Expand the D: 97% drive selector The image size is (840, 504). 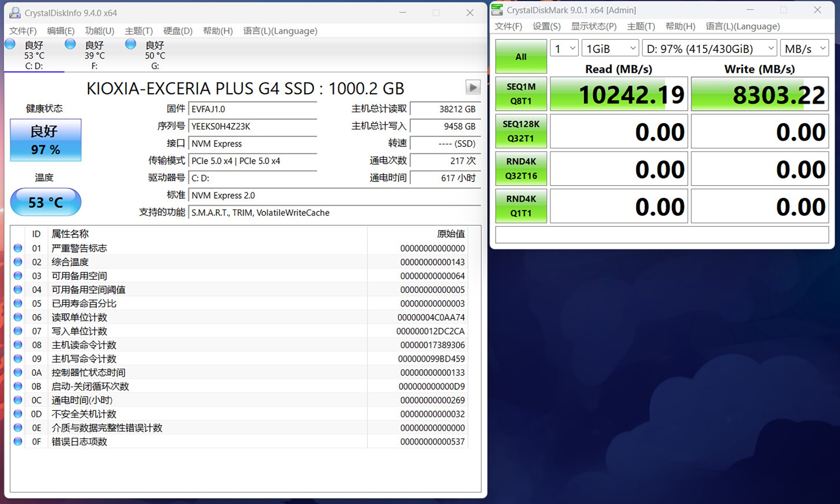[x=709, y=49]
